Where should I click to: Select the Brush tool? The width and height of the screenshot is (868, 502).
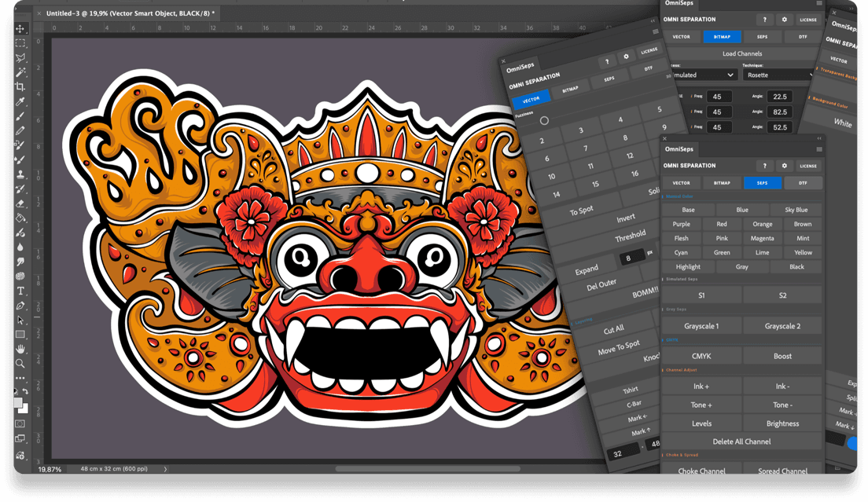[x=20, y=116]
